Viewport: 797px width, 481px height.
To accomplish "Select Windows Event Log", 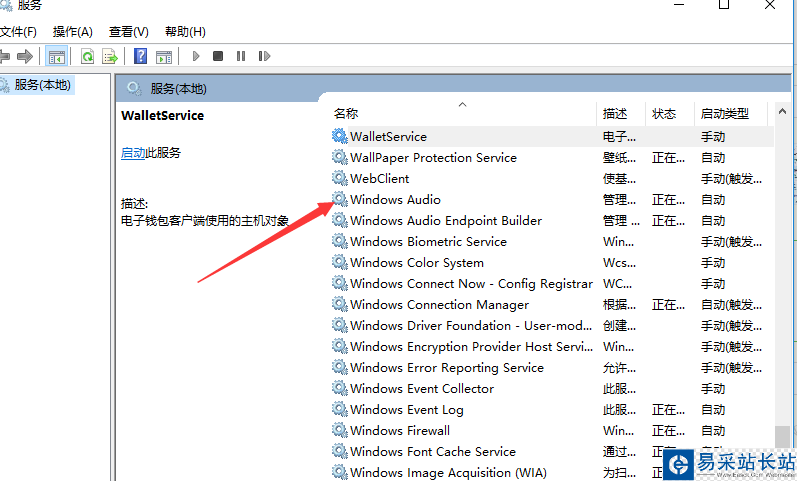I will click(552, 410).
